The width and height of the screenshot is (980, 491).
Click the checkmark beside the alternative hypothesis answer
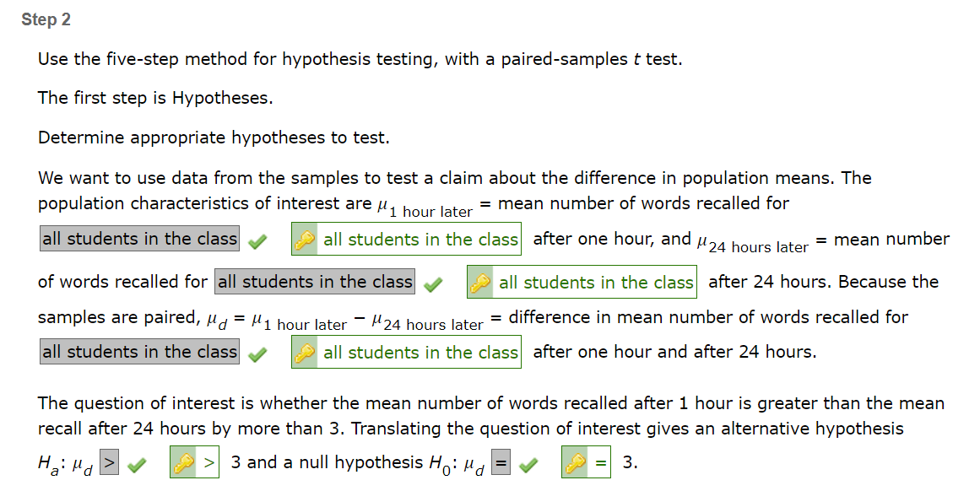[x=136, y=461]
